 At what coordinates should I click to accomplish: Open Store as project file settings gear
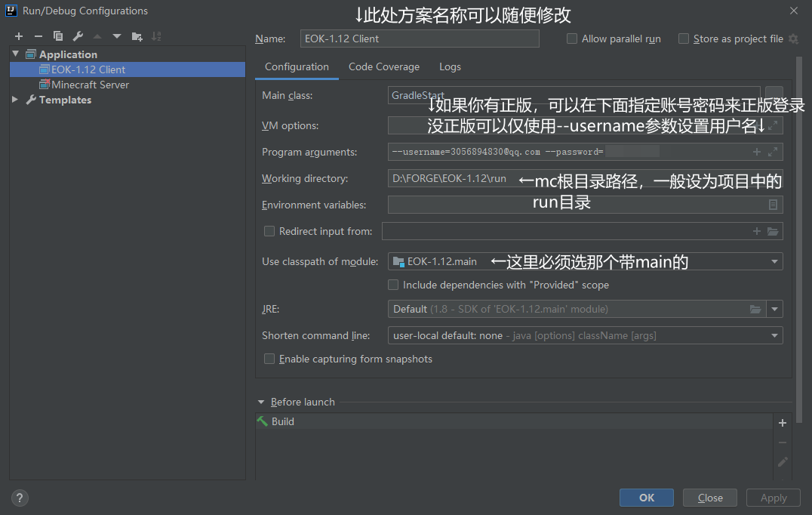tap(793, 39)
